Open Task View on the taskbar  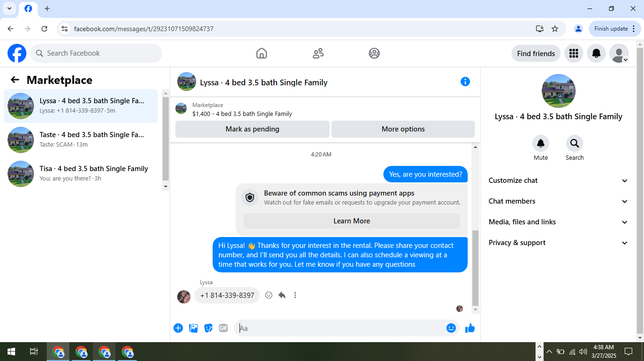tap(34, 352)
